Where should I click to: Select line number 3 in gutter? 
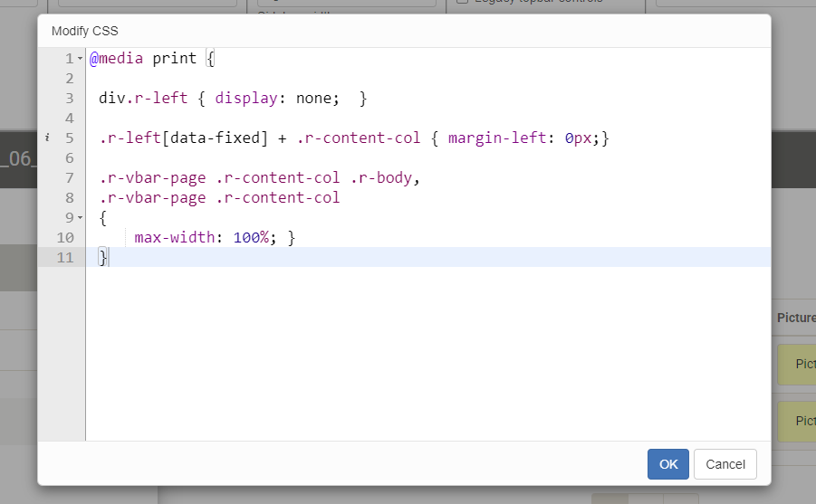(69, 99)
